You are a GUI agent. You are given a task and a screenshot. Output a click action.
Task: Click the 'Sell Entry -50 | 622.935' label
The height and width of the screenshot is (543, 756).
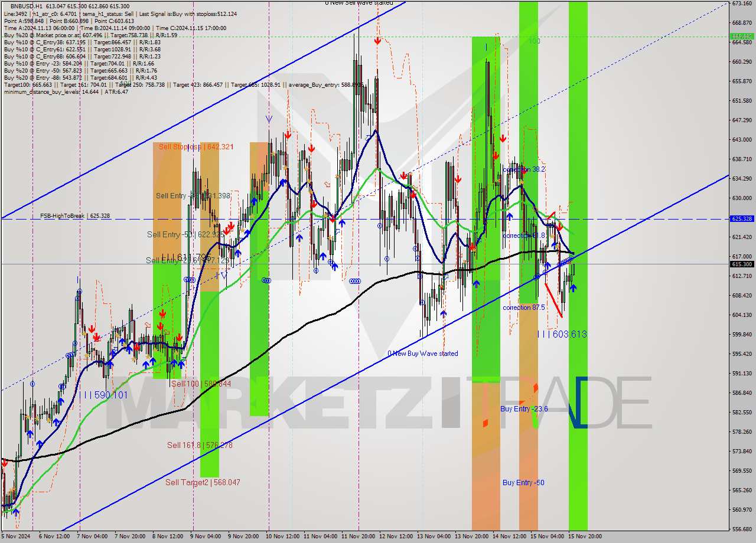186,234
